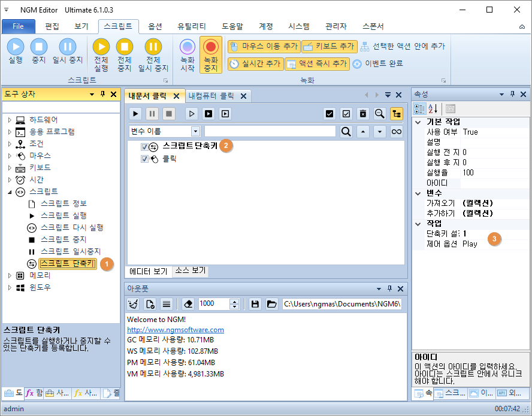
Task: Click the yellow 전체 중지 stop-all icon
Action: tap(125, 47)
